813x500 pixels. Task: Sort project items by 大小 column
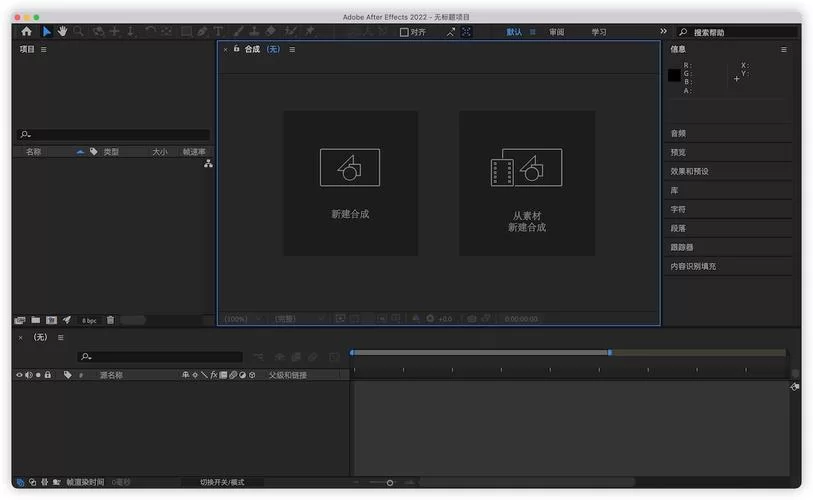[160, 151]
